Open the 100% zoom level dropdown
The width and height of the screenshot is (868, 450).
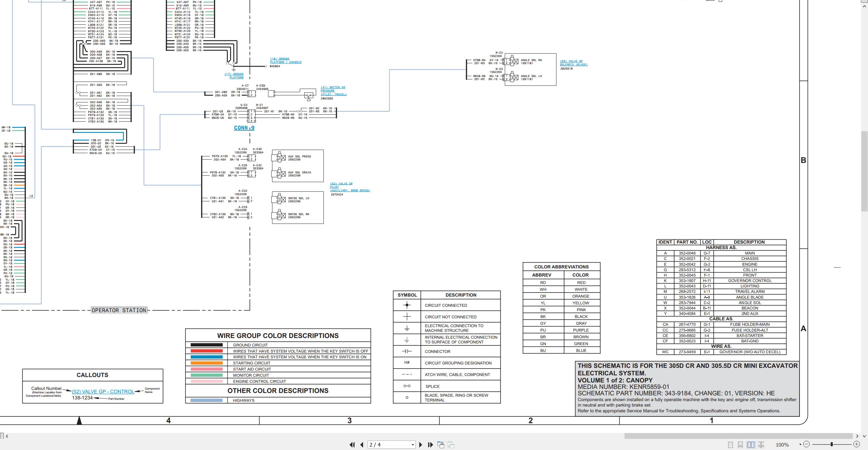pyautogui.click(x=800, y=445)
